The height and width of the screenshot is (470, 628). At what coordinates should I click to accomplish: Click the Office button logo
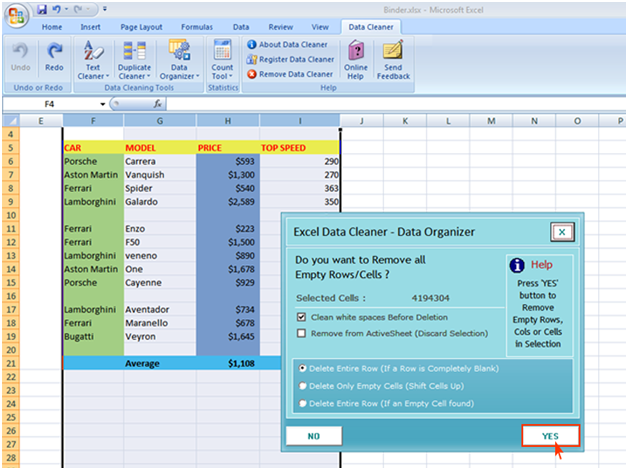[16, 16]
